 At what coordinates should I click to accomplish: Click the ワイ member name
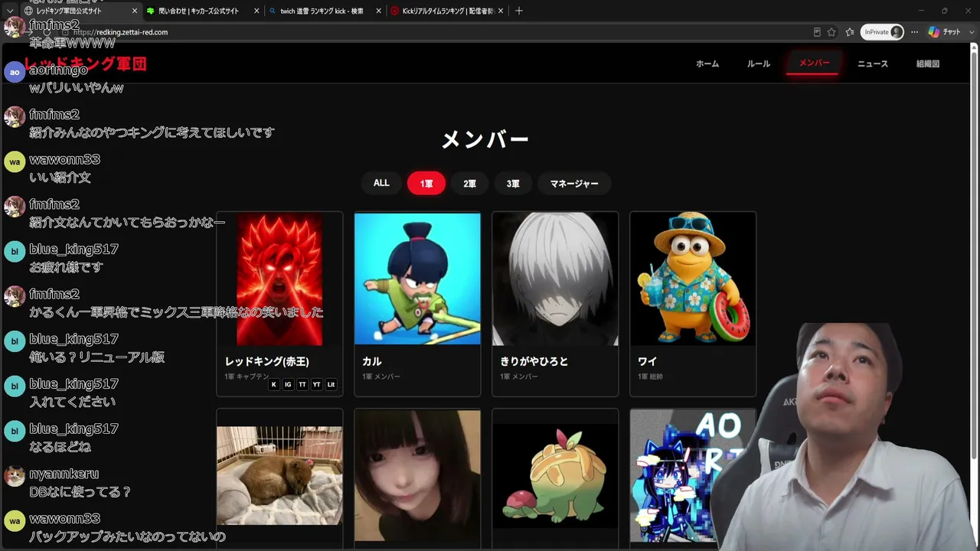click(x=648, y=361)
